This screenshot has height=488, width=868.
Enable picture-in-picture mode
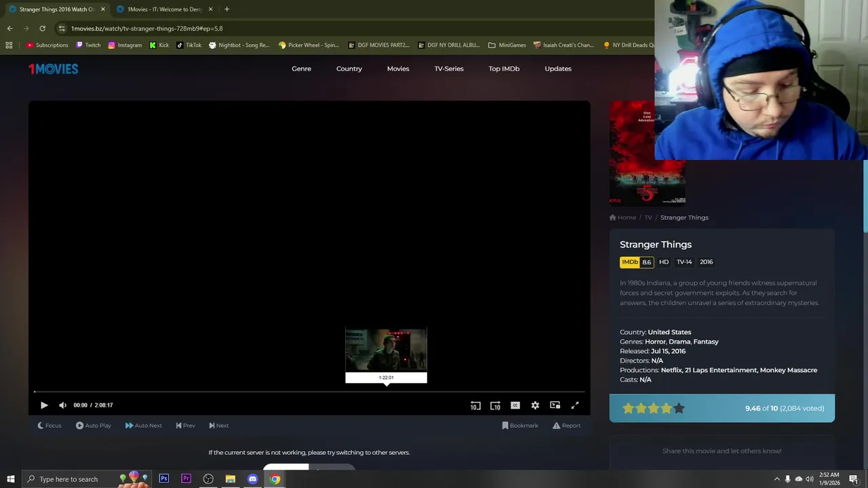tap(555, 405)
